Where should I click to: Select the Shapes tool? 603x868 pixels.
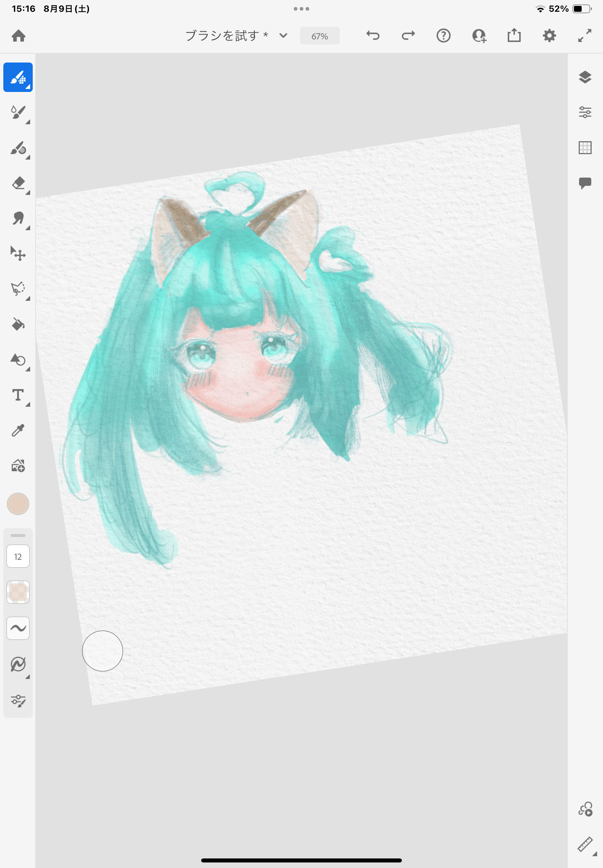coord(18,360)
